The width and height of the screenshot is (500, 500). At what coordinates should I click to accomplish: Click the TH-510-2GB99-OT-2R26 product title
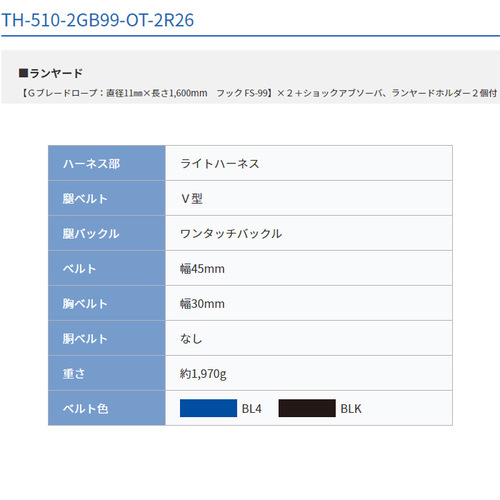pos(98,20)
